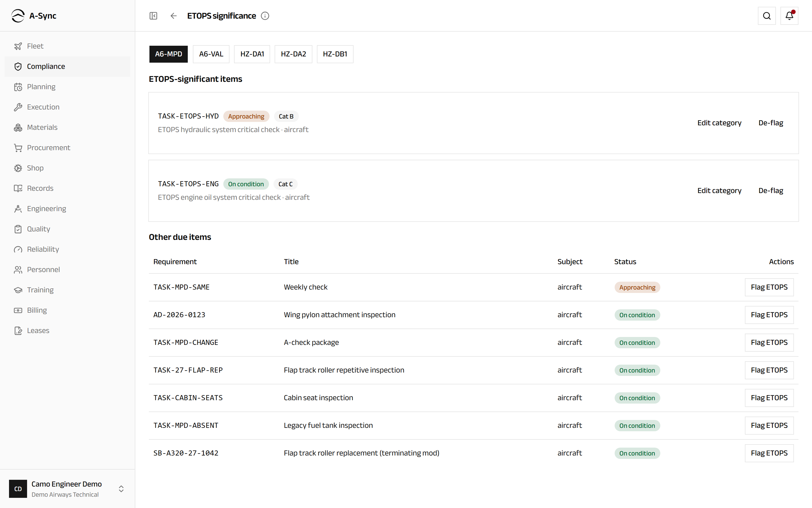Edit category for TASK-ETOPS-ENG
This screenshot has height=508, width=812.
[720, 190]
